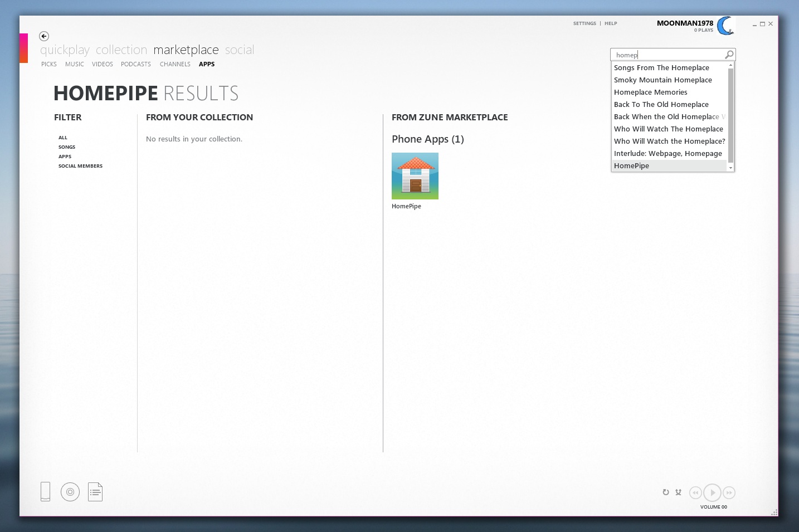Go back with the arrow button
The width and height of the screenshot is (799, 532).
click(x=44, y=36)
